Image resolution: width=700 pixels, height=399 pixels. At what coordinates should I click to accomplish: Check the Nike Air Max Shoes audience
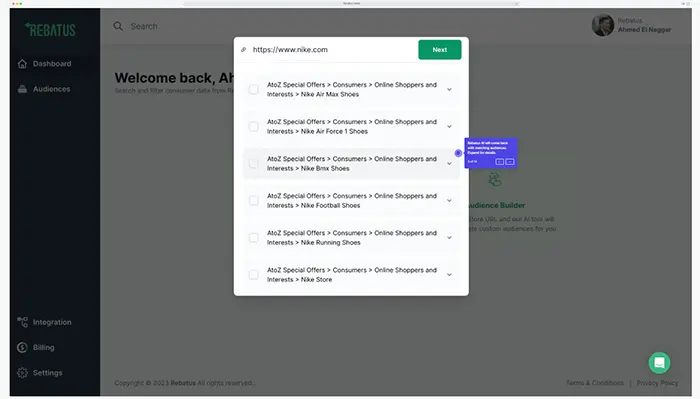pos(254,89)
